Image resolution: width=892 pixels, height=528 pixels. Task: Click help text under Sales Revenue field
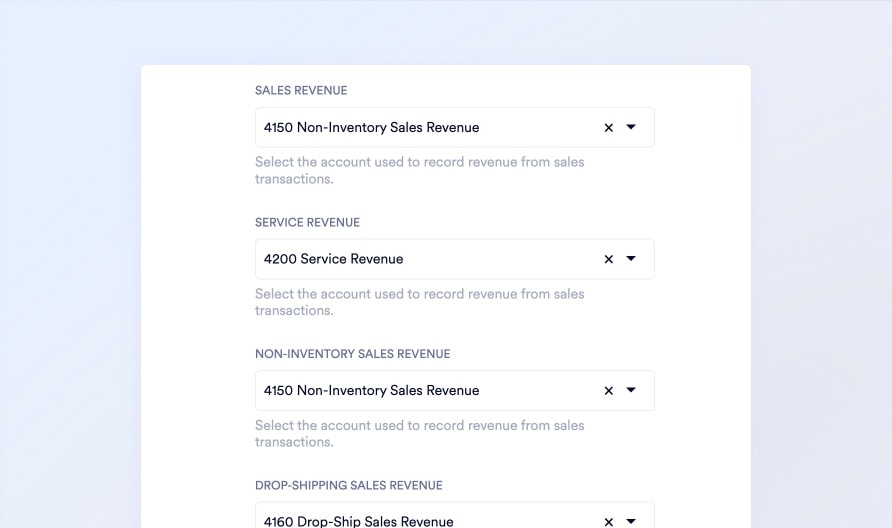(419, 170)
